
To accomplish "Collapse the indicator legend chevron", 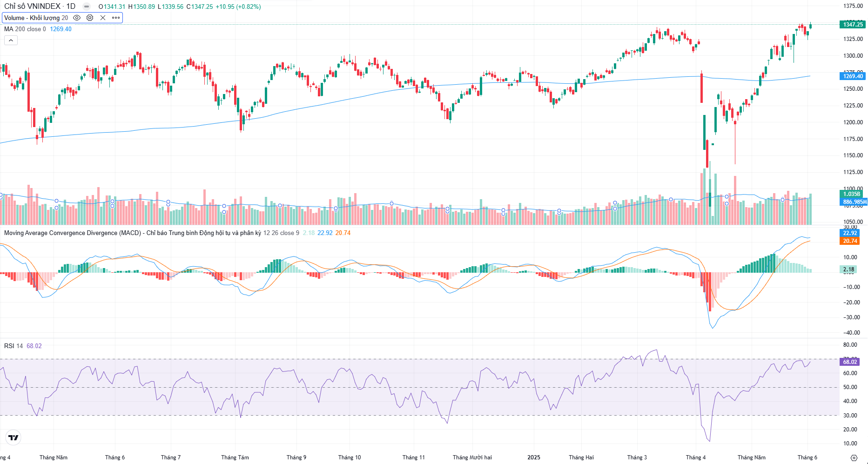I will (11, 40).
